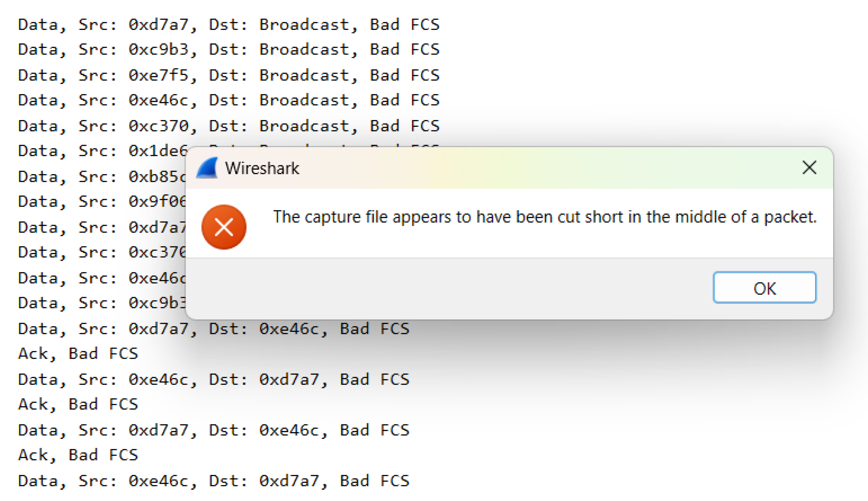
Task: Select the first Ack, Bad FCS row
Action: pos(78,354)
